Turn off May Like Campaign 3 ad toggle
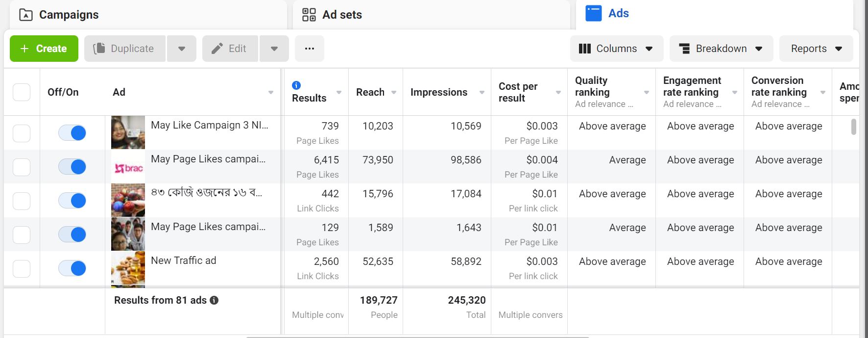This screenshot has width=868, height=338. [72, 133]
